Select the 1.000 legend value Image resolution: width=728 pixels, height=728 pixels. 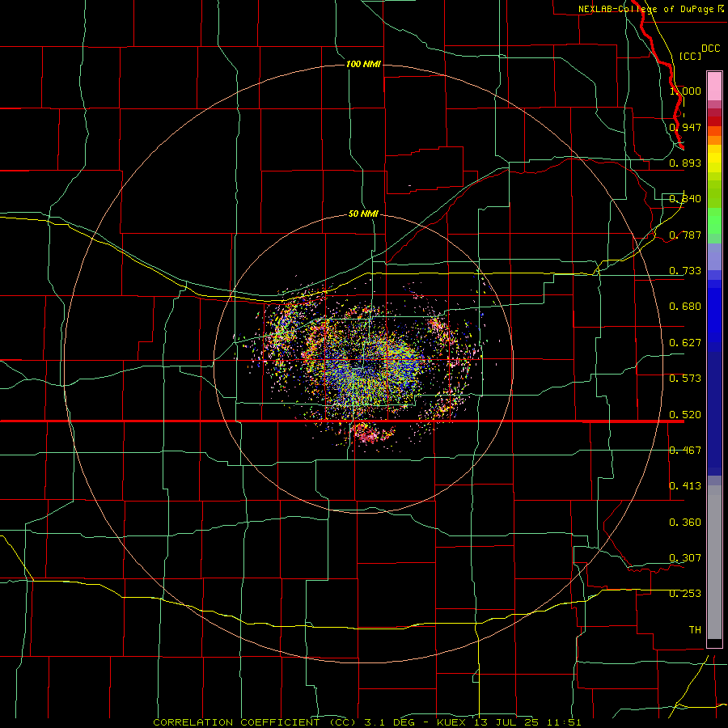[685, 91]
